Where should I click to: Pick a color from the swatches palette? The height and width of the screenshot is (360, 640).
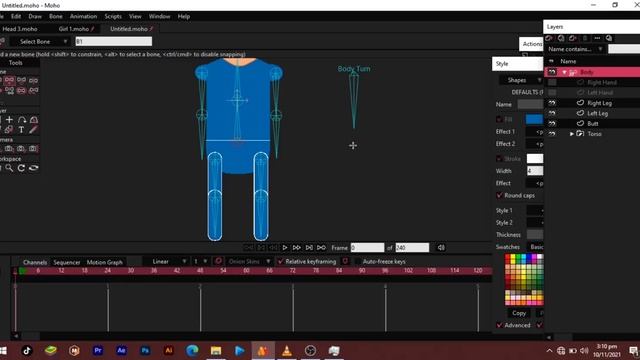pyautogui.click(x=524, y=279)
